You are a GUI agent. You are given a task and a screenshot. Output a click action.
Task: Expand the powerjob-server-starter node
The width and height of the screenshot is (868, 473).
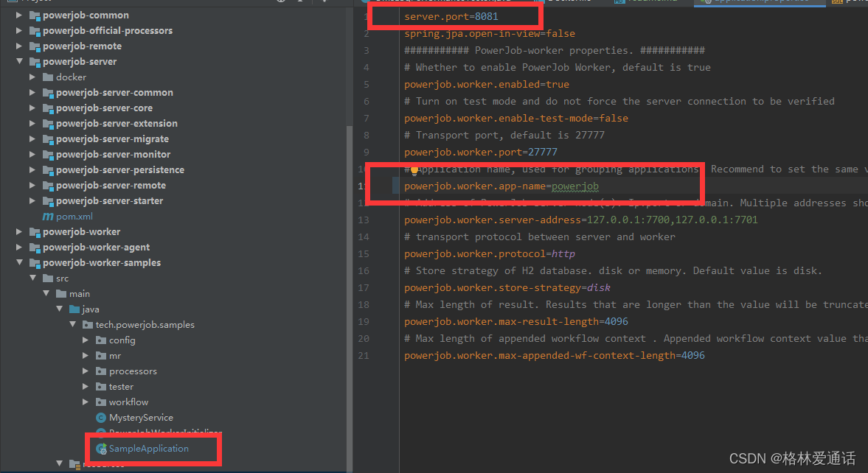[32, 201]
